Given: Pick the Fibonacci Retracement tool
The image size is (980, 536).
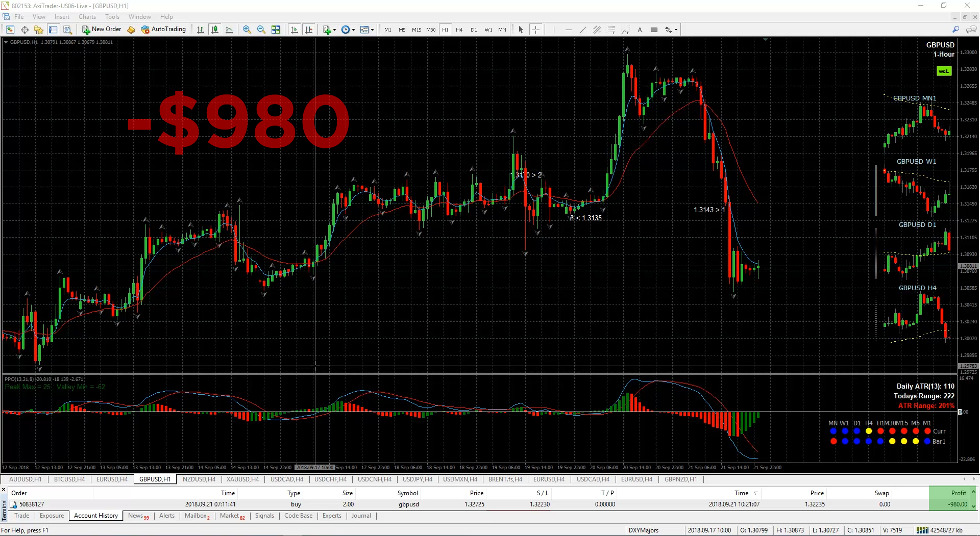Looking at the screenshot, I should [611, 30].
